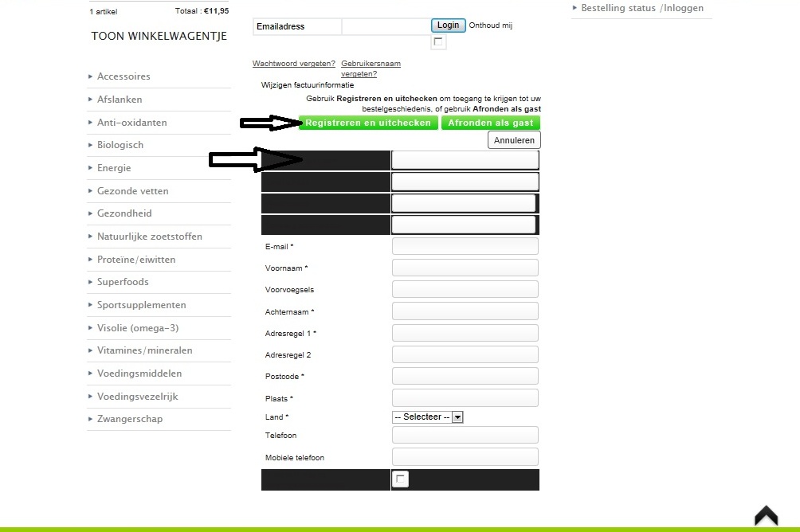Screen dimensions: 800x532
Task: Open Wachtwoord vergeten? link
Action: tap(293, 64)
